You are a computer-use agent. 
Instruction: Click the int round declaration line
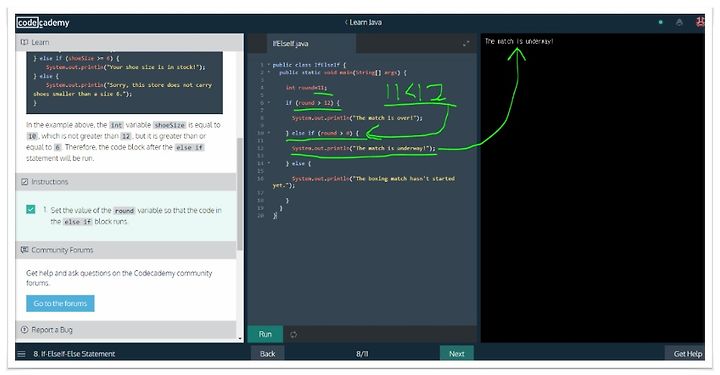click(306, 88)
